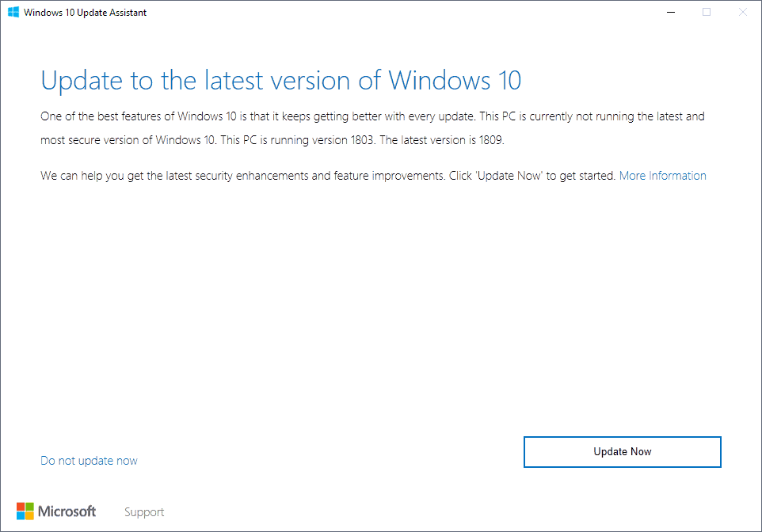View More Information about the update
The image size is (762, 532).
click(662, 175)
